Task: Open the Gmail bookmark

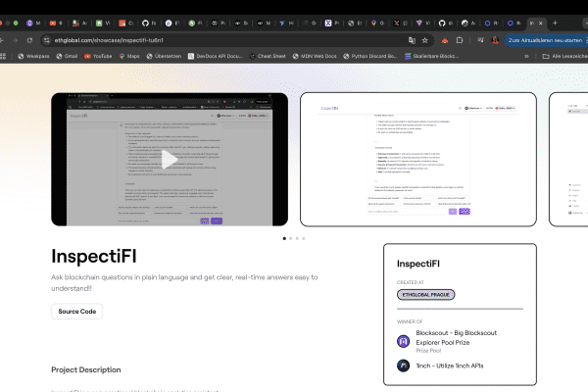Action: click(x=67, y=56)
